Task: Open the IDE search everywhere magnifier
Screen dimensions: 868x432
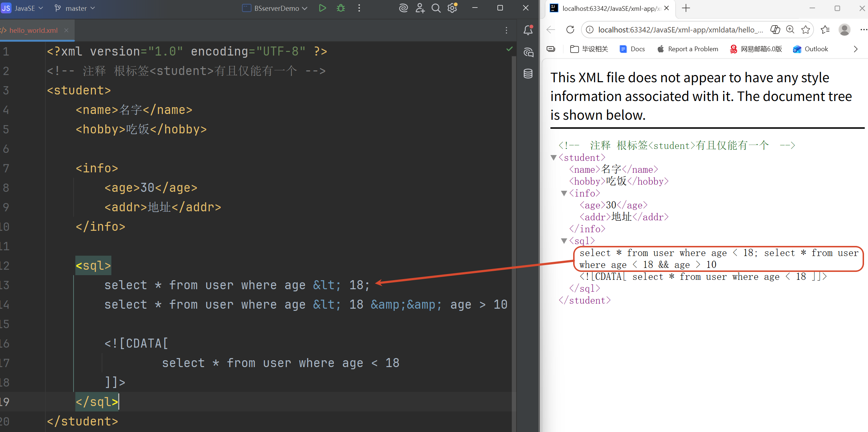Action: (x=436, y=8)
